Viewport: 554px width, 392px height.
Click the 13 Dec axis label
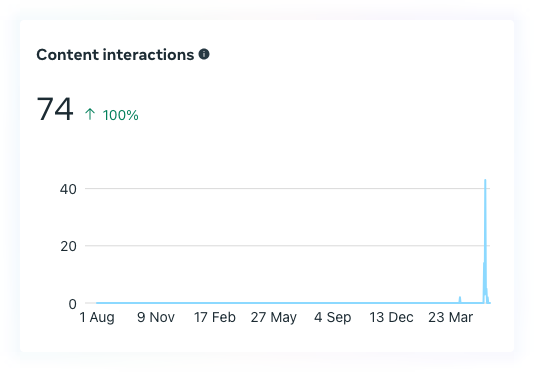coord(391,317)
